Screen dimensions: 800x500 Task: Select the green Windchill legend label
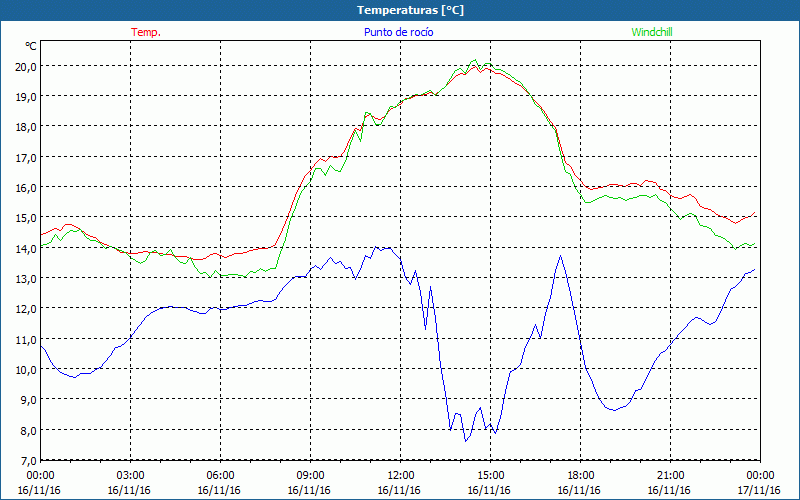click(x=652, y=32)
